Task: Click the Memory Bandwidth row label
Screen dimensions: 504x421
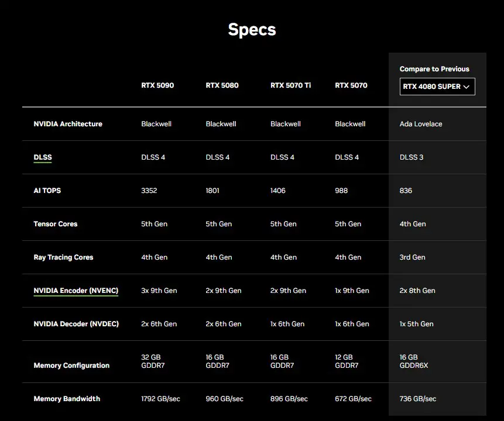Action: coord(67,399)
